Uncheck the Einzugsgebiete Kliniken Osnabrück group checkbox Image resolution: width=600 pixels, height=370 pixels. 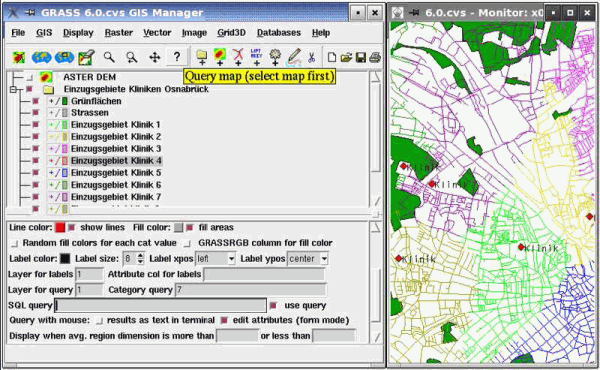coord(29,89)
